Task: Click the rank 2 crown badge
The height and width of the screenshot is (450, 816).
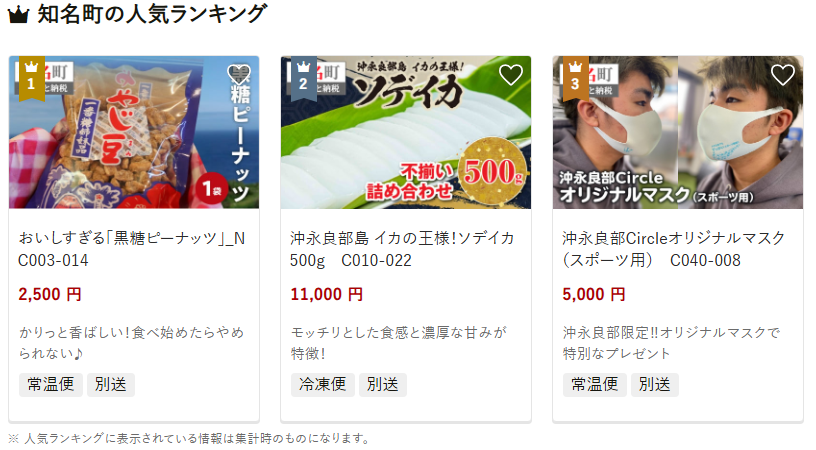Action: (x=303, y=78)
